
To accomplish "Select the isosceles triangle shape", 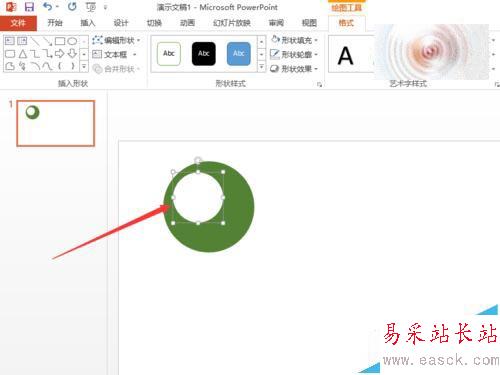I will pyautogui.click(x=22, y=54).
